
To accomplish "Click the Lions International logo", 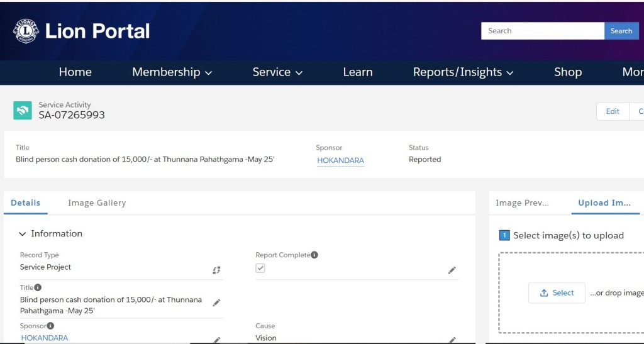I will [x=26, y=31].
